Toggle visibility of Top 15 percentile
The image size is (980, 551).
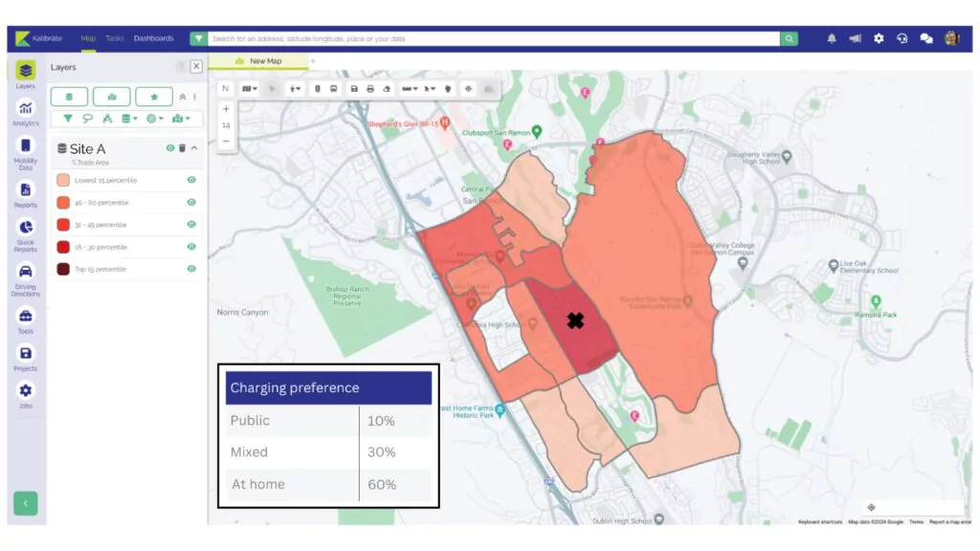(x=191, y=269)
